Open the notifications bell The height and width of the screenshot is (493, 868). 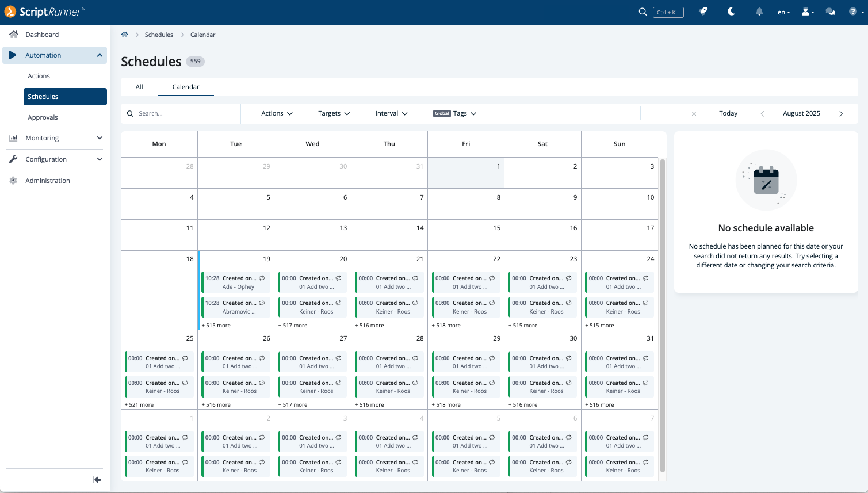(x=759, y=12)
